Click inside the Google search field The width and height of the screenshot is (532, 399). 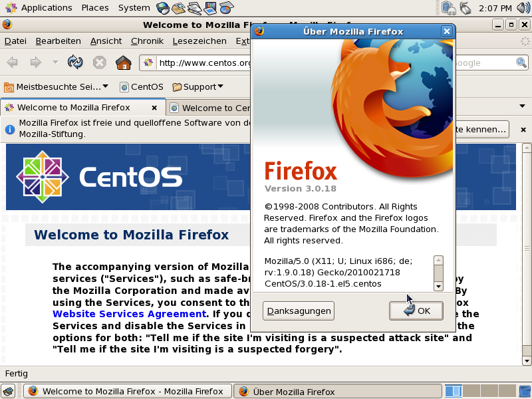(x=482, y=62)
